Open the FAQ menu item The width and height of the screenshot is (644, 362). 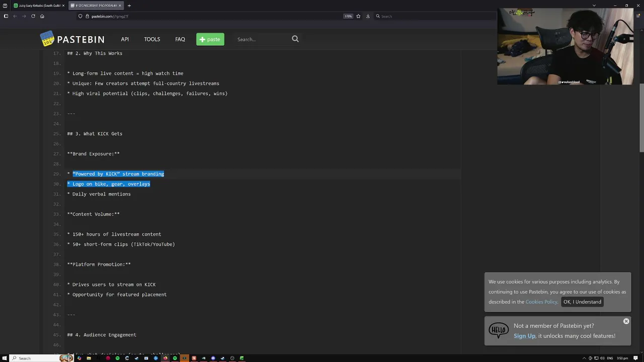(180, 39)
